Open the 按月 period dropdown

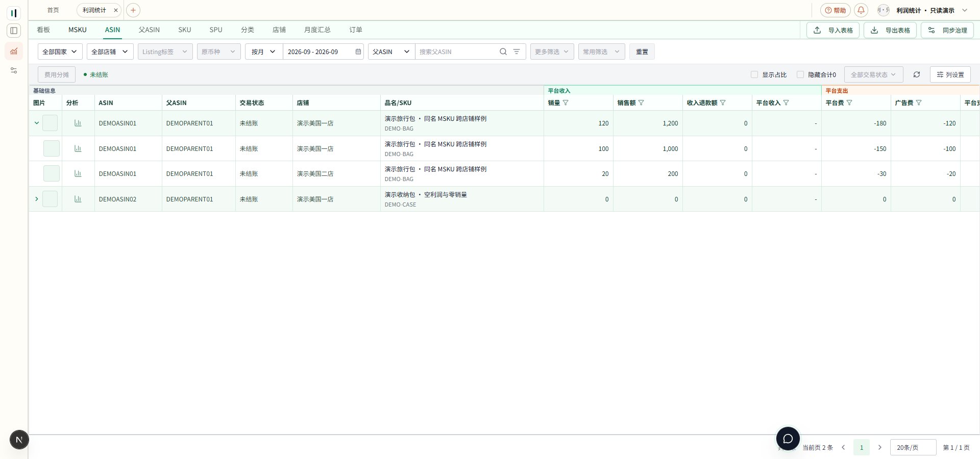coord(264,52)
